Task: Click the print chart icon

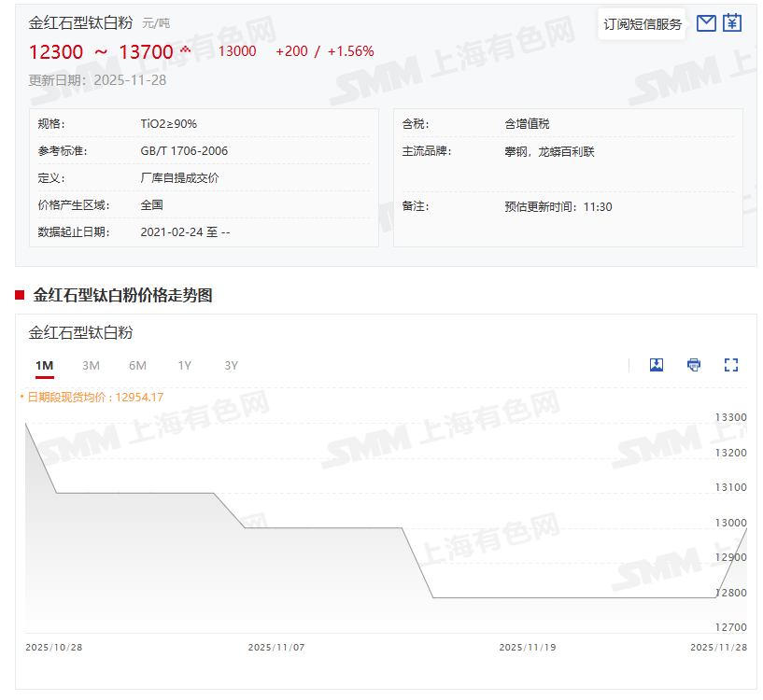Action: [694, 365]
